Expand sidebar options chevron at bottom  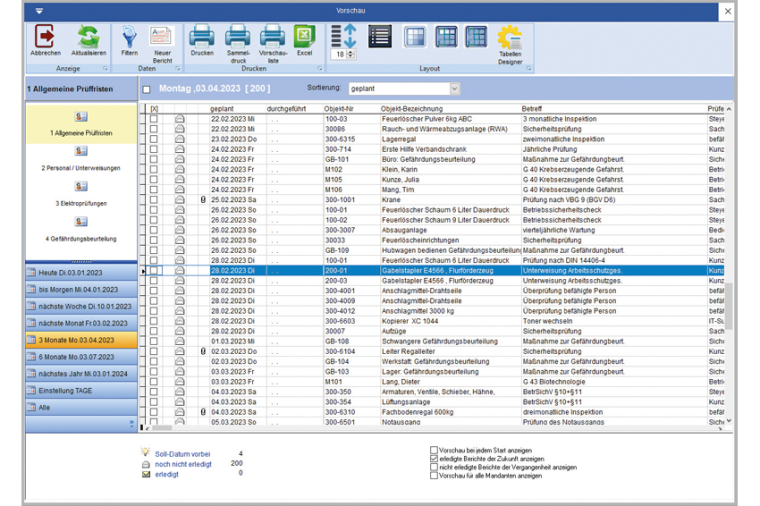pyautogui.click(x=131, y=424)
